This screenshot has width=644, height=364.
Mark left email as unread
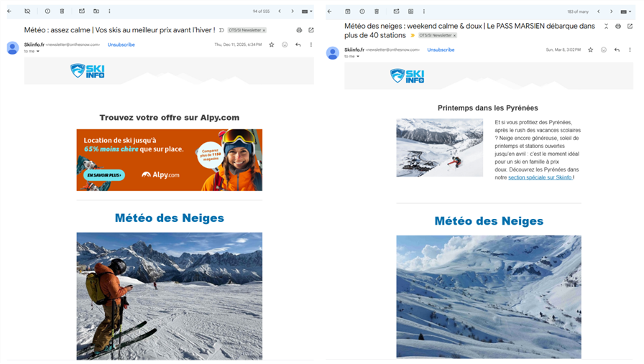click(x=82, y=11)
